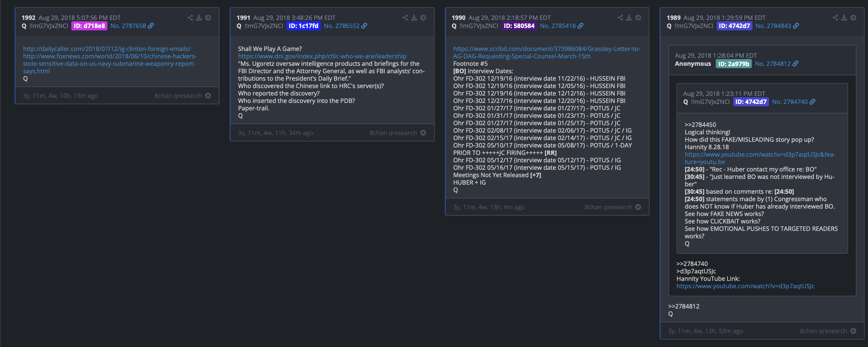The width and height of the screenshot is (868, 347).
Task: Click the link icon beside No. 2785418
Action: click(x=580, y=26)
